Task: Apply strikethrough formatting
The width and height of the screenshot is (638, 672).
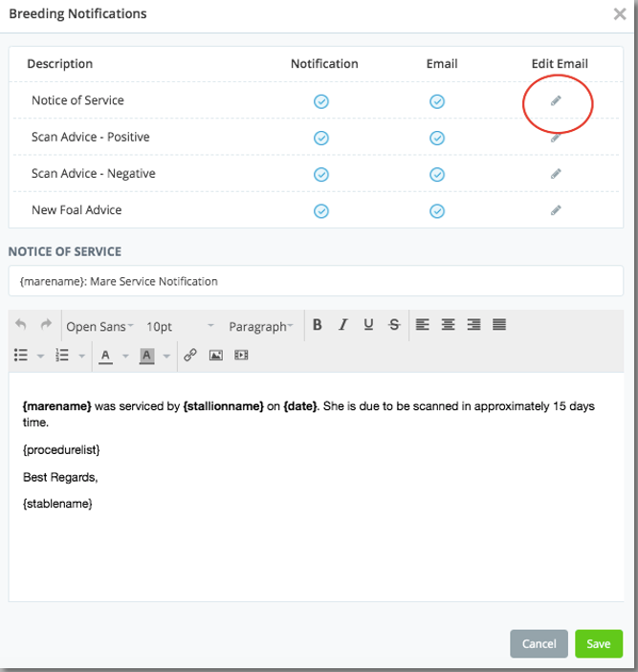Action: tap(394, 325)
